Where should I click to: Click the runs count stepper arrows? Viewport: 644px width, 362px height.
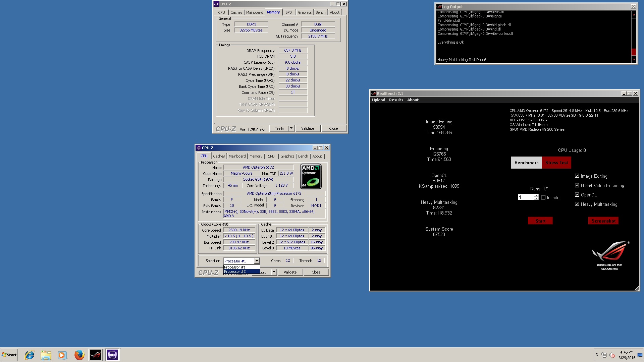[536, 197]
